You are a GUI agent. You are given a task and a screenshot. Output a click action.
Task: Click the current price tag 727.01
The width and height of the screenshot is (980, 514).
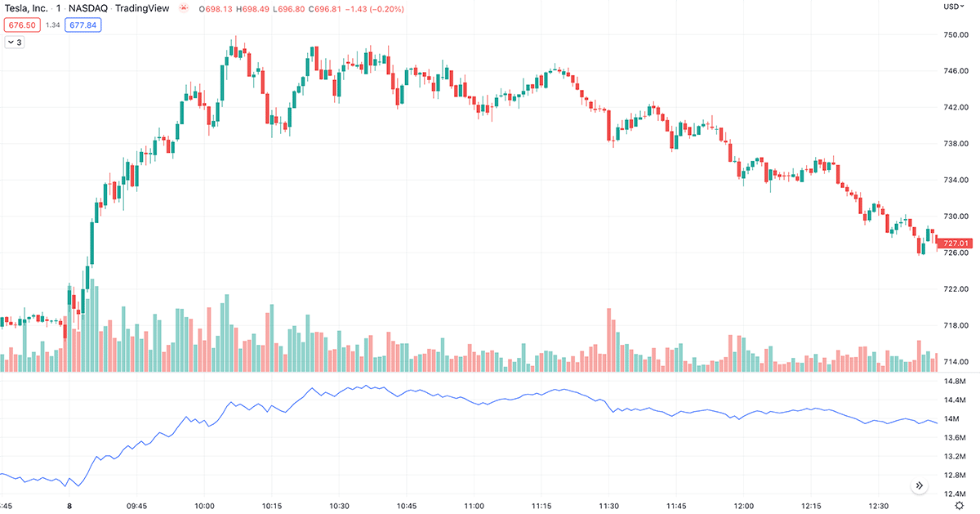[x=957, y=243]
